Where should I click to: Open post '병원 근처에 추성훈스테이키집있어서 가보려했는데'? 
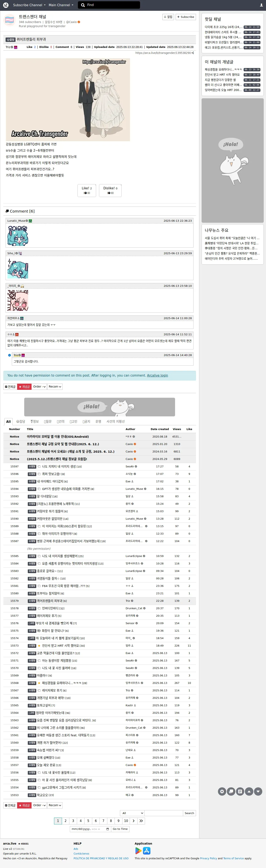tap(68, 541)
